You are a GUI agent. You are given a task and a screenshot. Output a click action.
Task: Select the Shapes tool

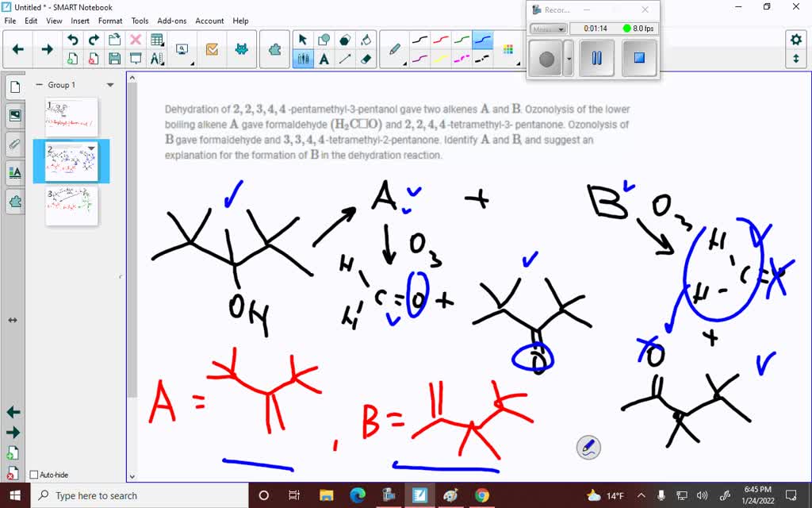coord(323,39)
